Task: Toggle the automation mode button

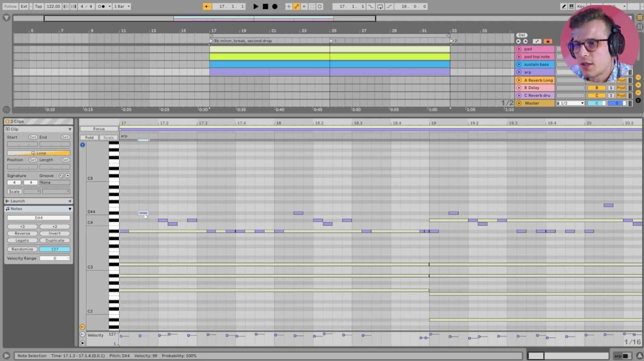Action: click(x=537, y=41)
